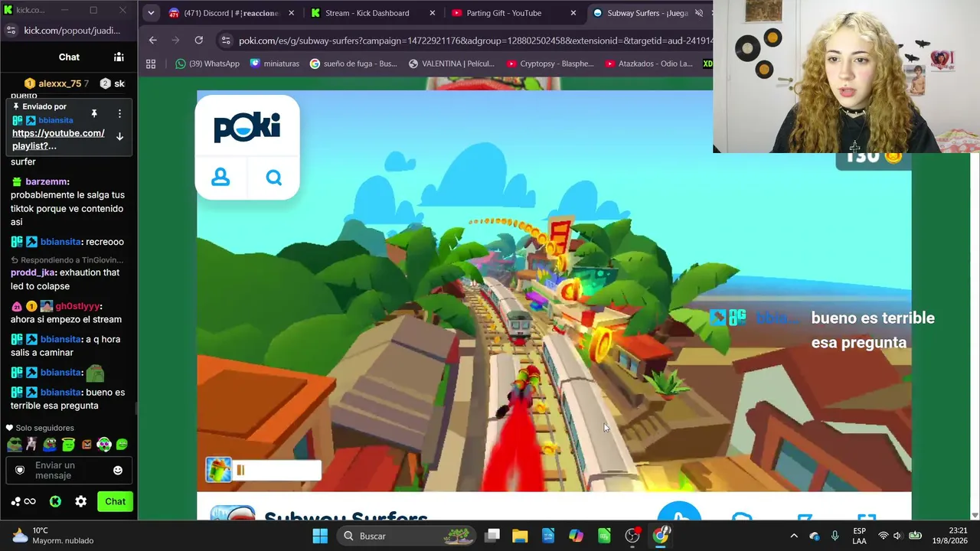Screen dimensions: 980x551
Task: View site information for poki.com
Action: click(225, 40)
